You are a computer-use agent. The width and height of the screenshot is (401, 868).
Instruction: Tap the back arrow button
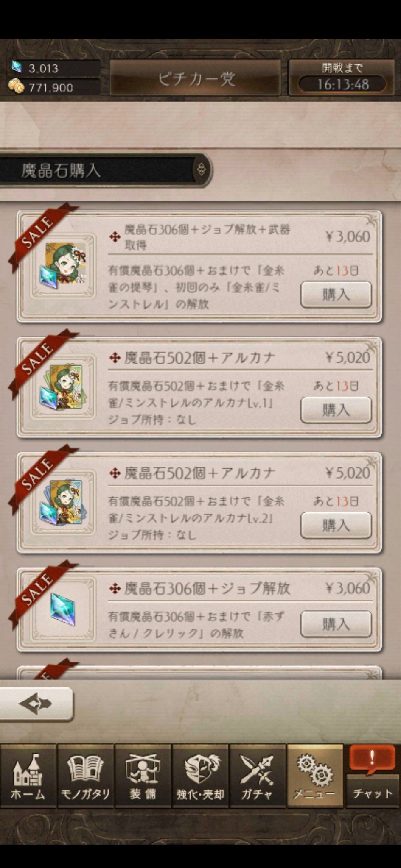36,704
